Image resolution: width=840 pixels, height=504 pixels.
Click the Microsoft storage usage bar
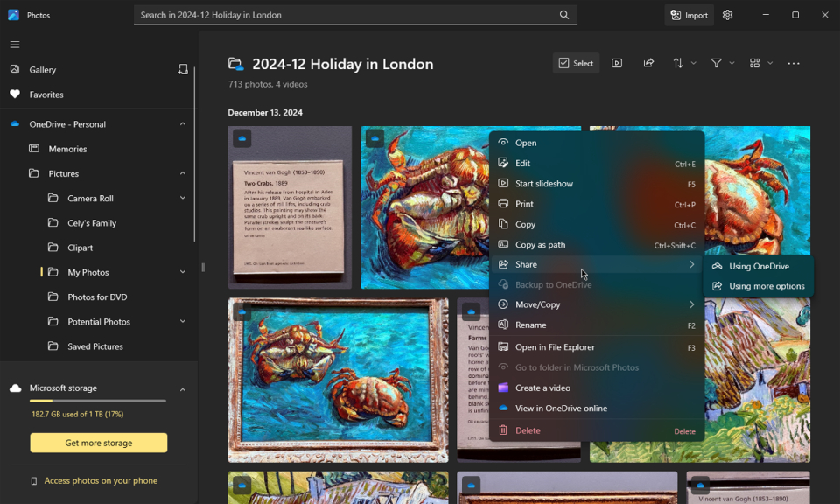pyautogui.click(x=98, y=401)
